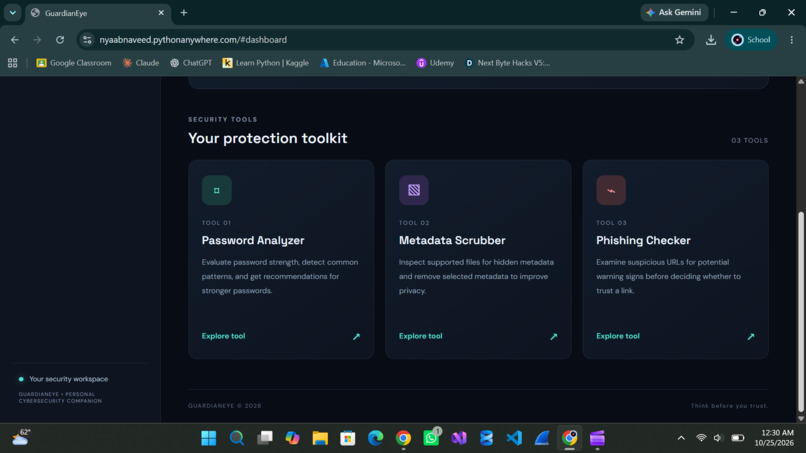
Task: Open Windows Search from taskbar
Action: pos(236,438)
